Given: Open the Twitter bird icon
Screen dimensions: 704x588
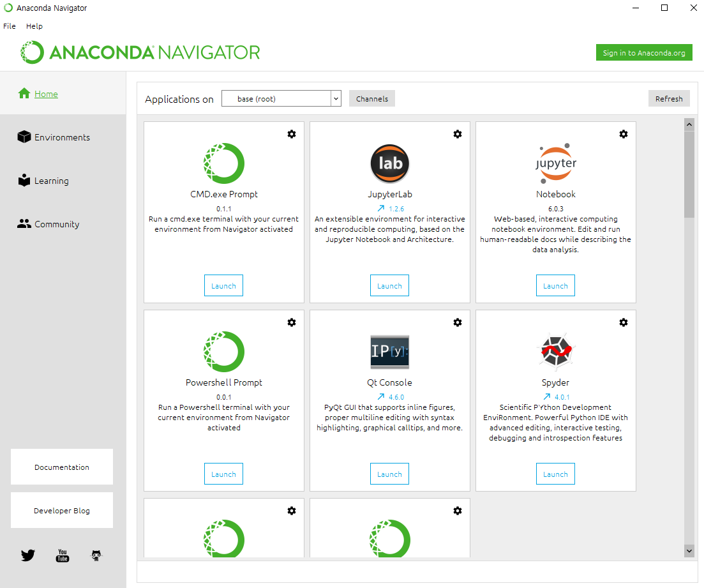Looking at the screenshot, I should 28,555.
